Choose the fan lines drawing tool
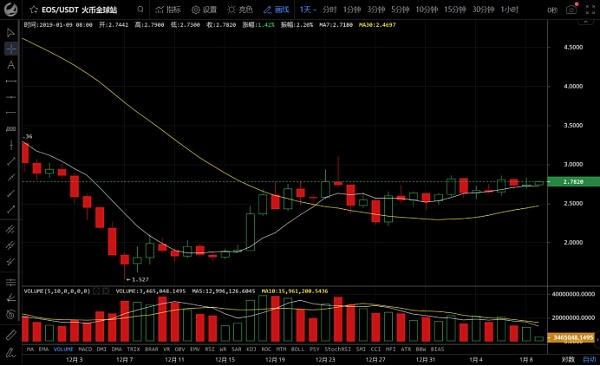This screenshot has width=600, height=366. tap(11, 297)
